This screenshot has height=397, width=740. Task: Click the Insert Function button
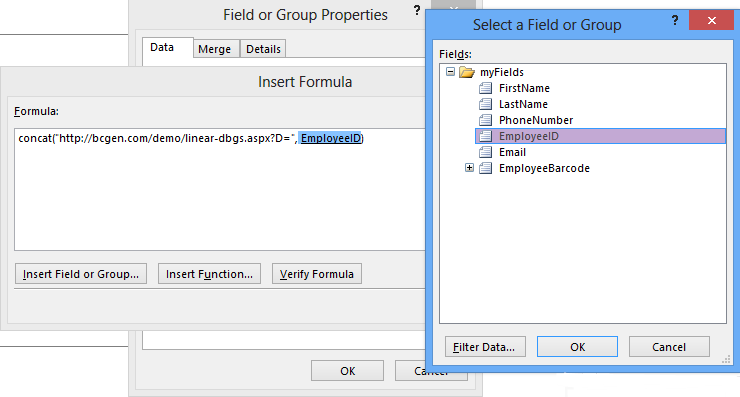click(210, 274)
